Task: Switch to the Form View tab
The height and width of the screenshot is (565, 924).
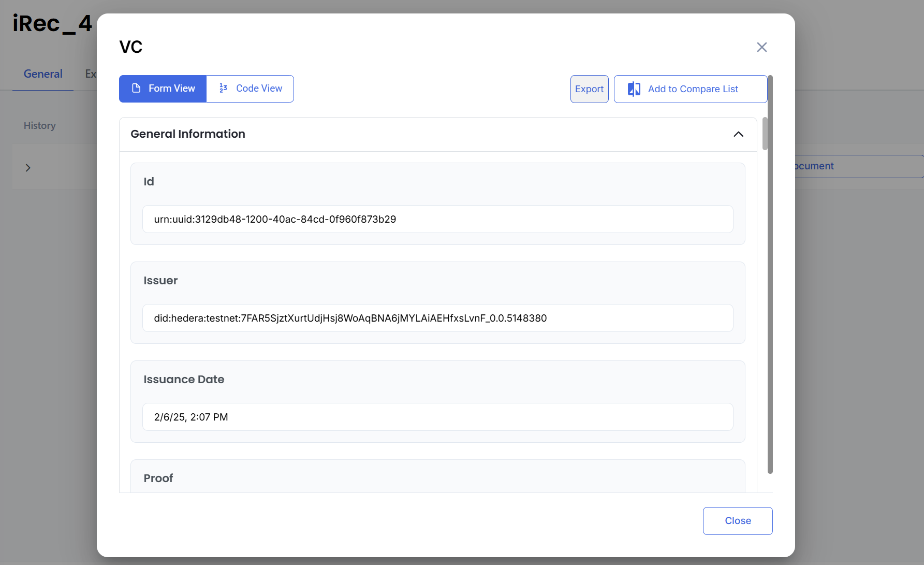Action: [163, 89]
